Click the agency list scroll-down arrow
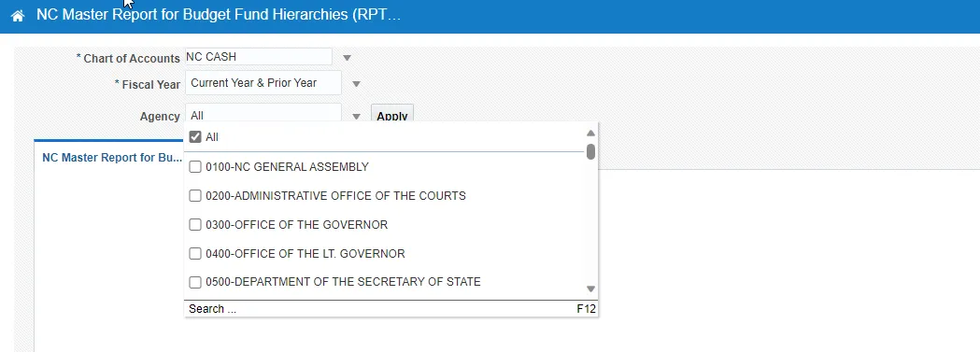 pyautogui.click(x=590, y=289)
